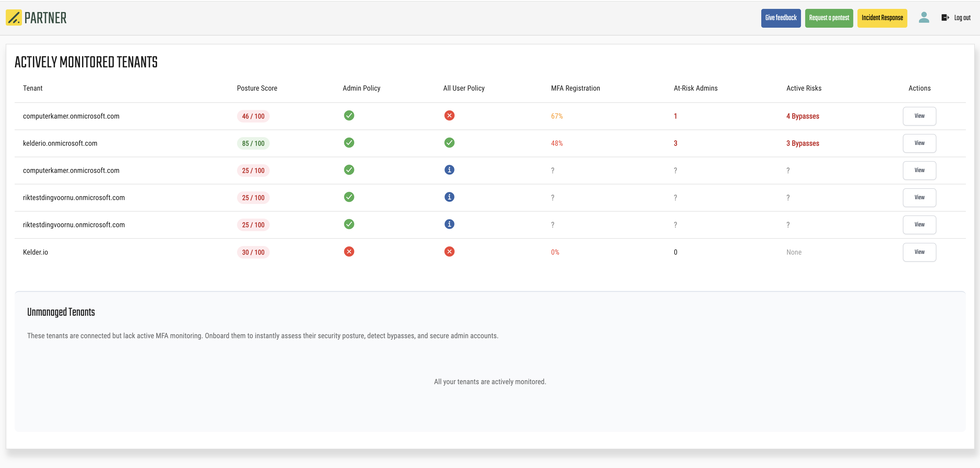Open the user profile avatar icon
This screenshot has width=980, height=468.
click(924, 17)
